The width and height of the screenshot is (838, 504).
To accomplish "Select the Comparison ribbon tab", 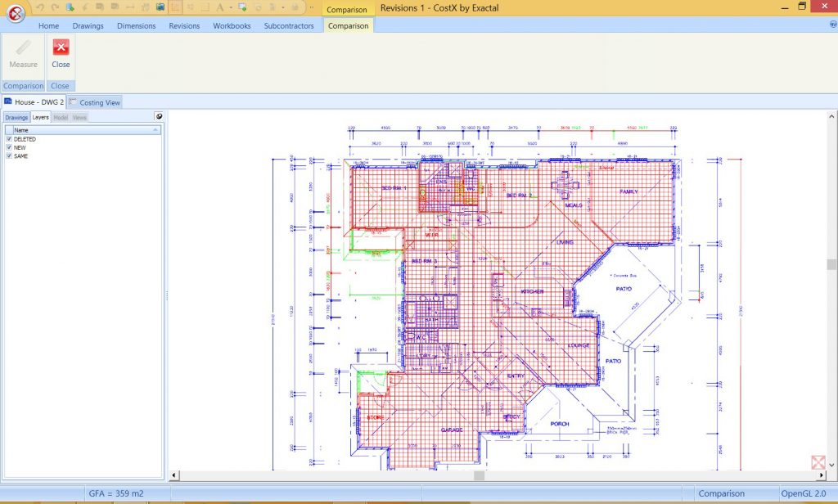I will coord(348,25).
